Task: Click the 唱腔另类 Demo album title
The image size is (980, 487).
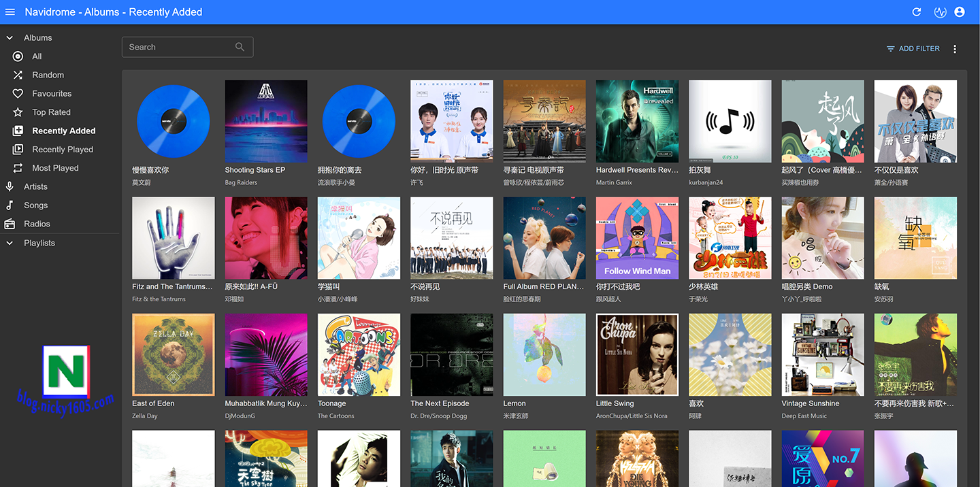Action: [807, 286]
